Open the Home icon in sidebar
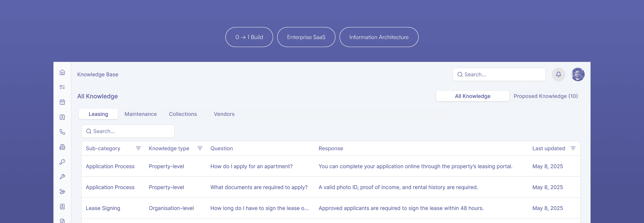Viewport: 644px width, 223px height. click(62, 72)
